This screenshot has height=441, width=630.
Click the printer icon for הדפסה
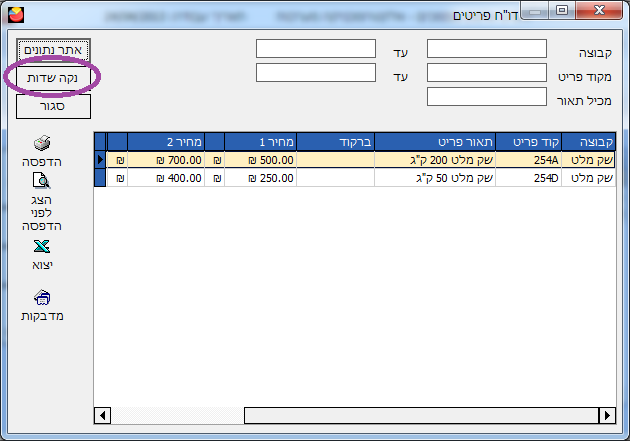(41, 143)
